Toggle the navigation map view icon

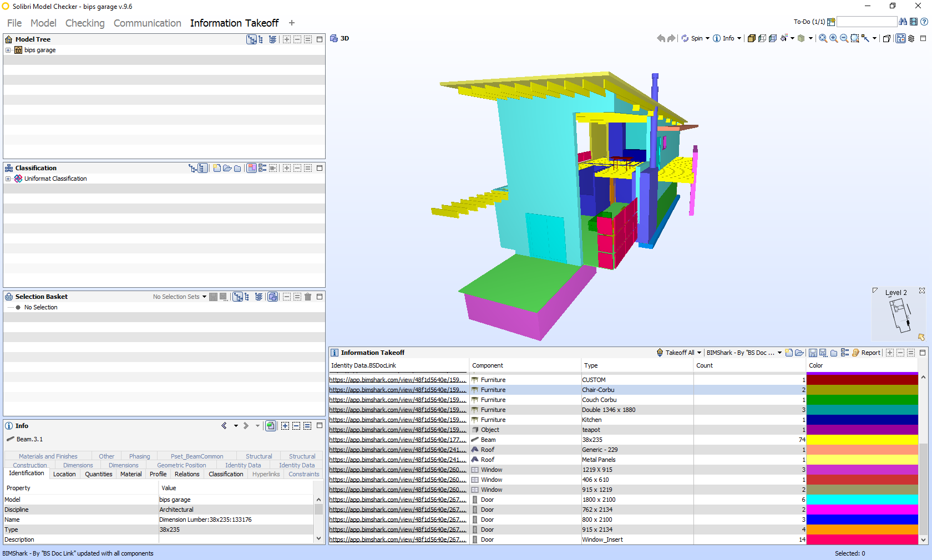[x=900, y=38]
